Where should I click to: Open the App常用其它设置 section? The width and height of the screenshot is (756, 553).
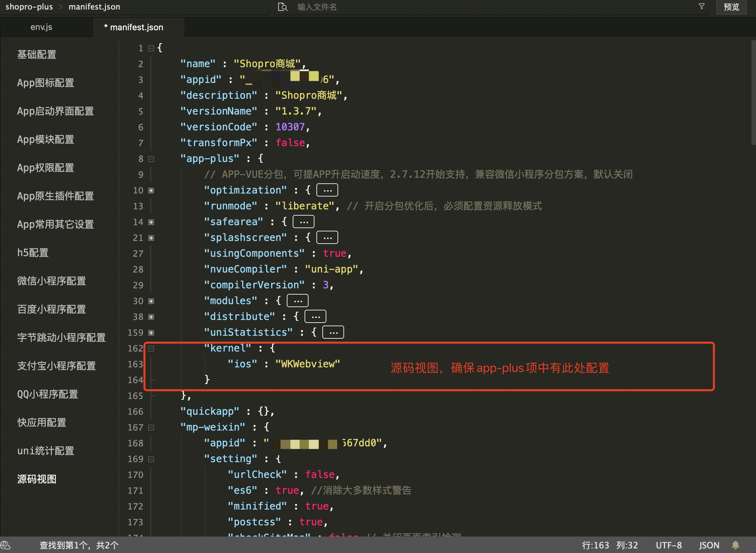56,224
